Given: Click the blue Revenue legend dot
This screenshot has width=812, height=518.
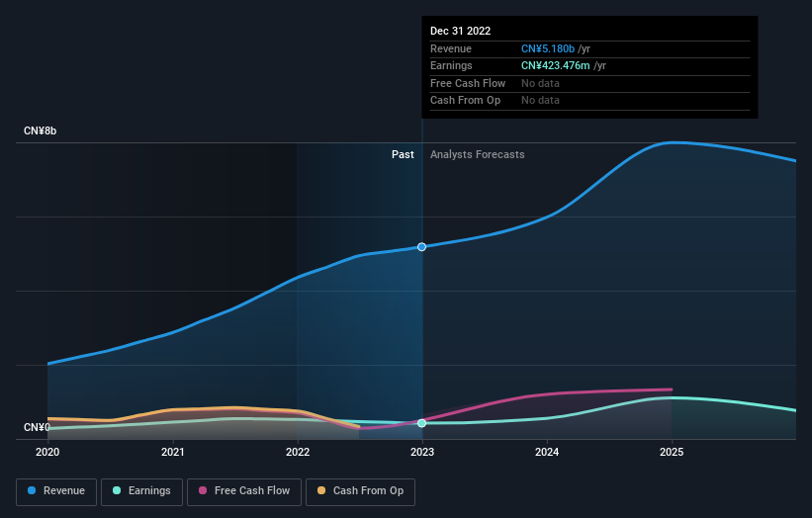Looking at the screenshot, I should [32, 490].
